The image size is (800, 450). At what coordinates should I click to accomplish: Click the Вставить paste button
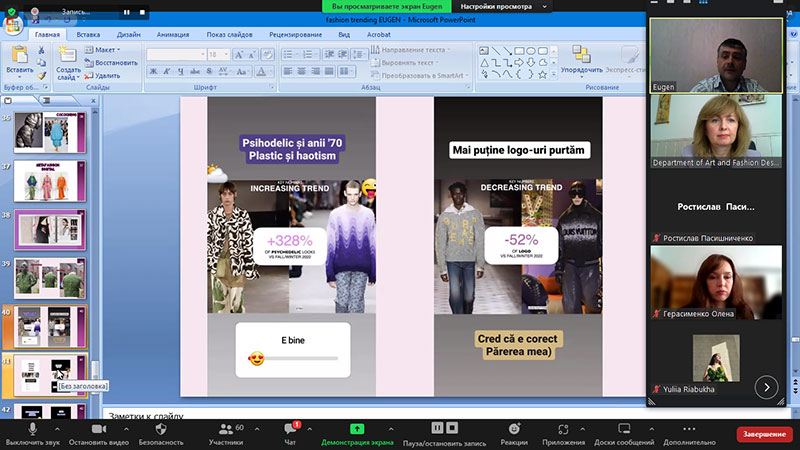19,62
